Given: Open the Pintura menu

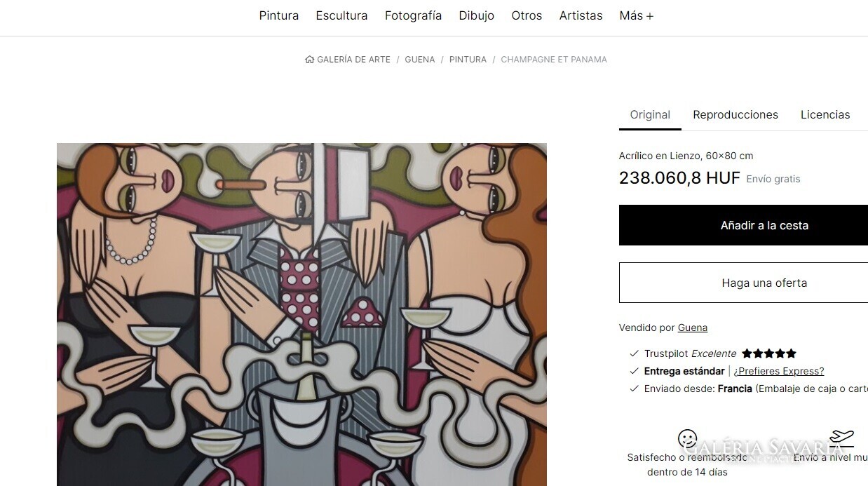Looking at the screenshot, I should click(x=279, y=15).
